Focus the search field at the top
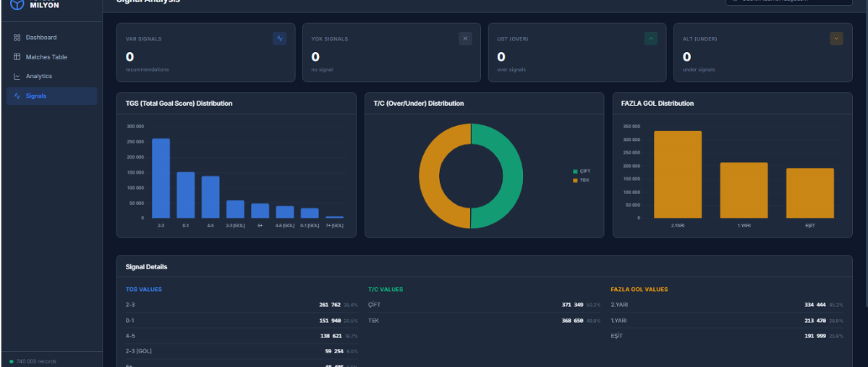 [793, 1]
